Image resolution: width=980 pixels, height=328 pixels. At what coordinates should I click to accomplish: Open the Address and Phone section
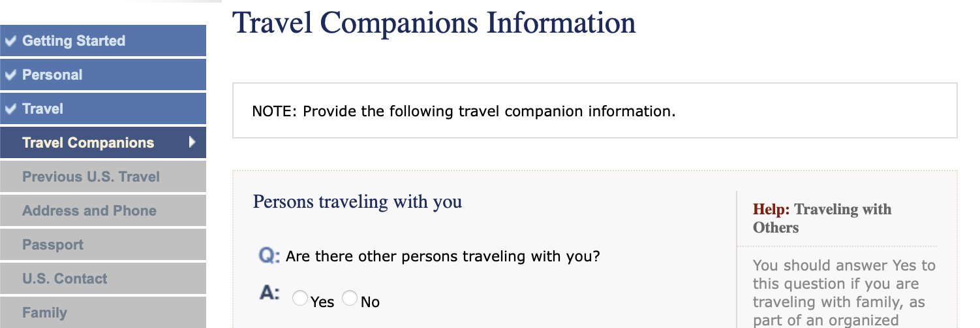pos(103,210)
